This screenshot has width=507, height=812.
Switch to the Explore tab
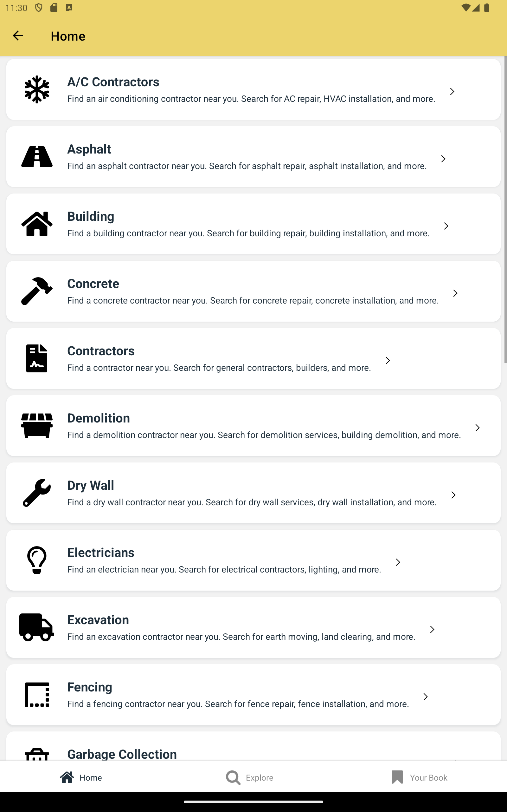(x=250, y=777)
